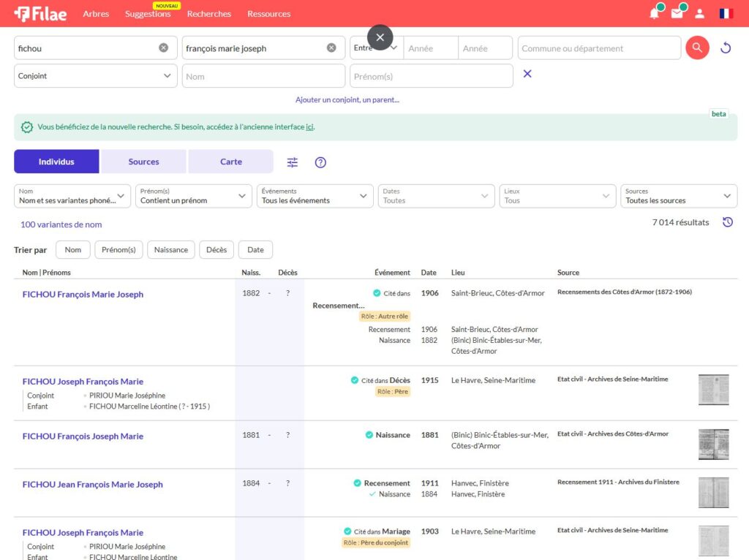Remove the Conjoint row with the X
Screen dimensions: 749x560
(x=527, y=74)
